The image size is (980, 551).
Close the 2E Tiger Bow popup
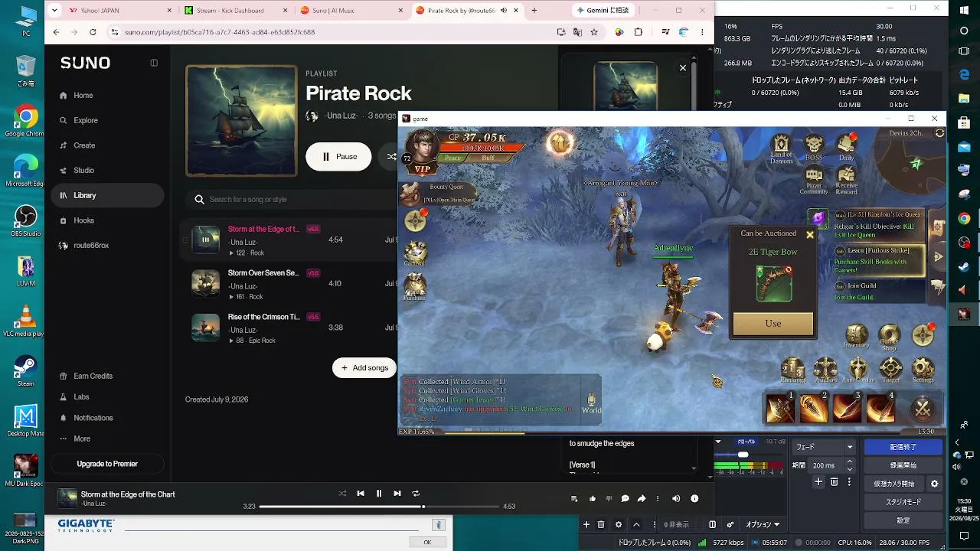tap(809, 234)
